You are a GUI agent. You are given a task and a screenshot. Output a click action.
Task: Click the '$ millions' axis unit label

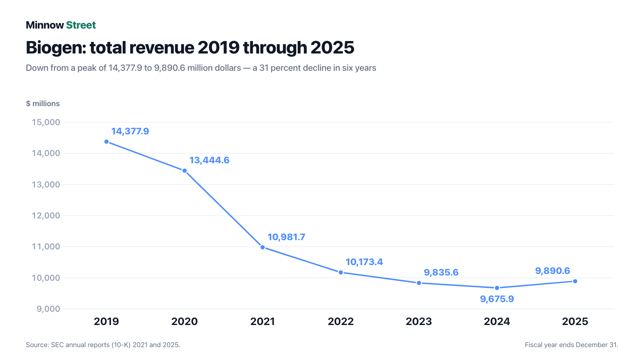point(43,103)
